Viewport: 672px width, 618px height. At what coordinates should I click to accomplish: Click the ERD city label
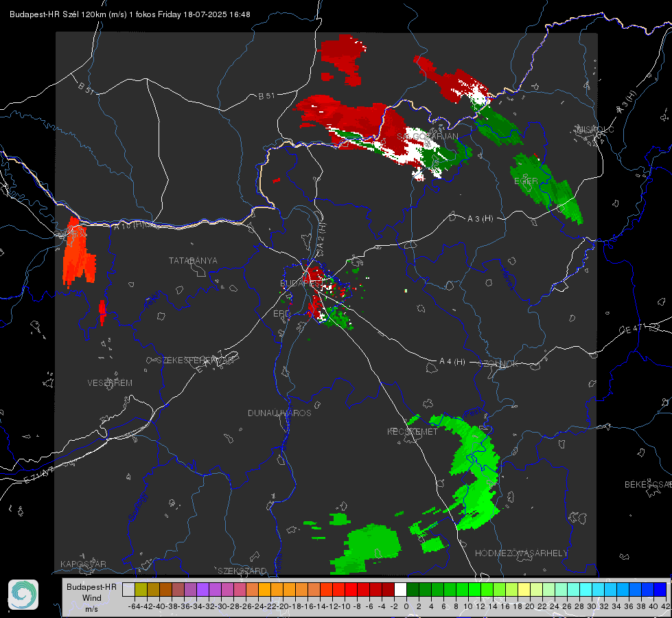281,314
